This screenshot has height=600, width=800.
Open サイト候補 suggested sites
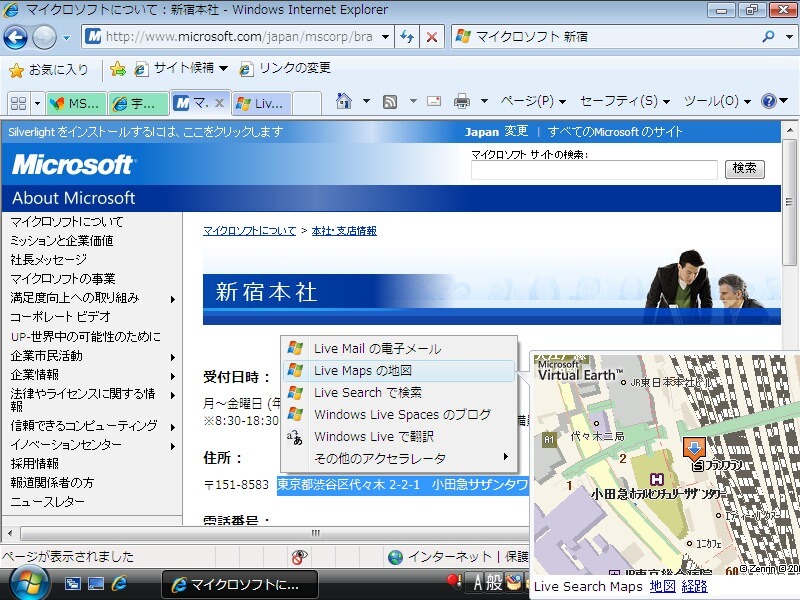click(180, 68)
